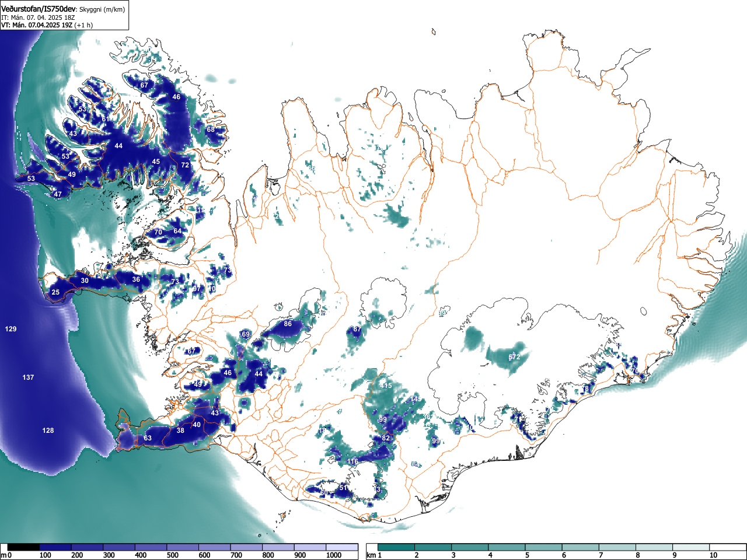This screenshot has height=560, width=747.
Task: Click the '129' visibility value over the ocean
Action: [x=11, y=330]
